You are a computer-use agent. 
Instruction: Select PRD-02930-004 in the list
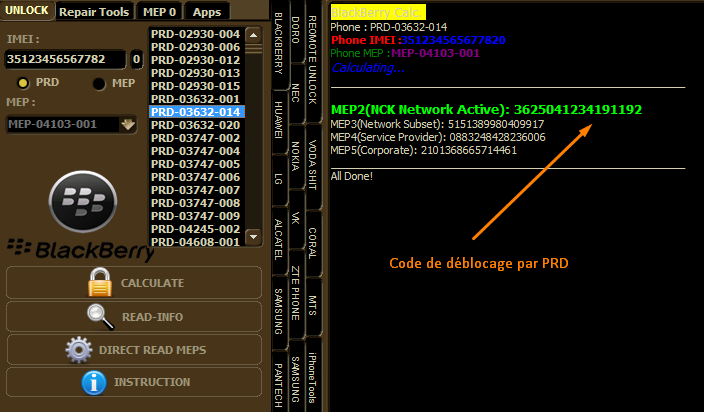(196, 34)
